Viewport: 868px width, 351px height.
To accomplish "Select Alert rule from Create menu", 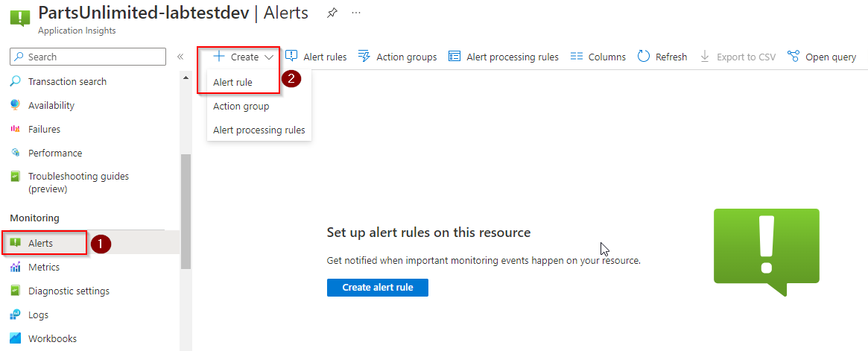I will pyautogui.click(x=232, y=83).
